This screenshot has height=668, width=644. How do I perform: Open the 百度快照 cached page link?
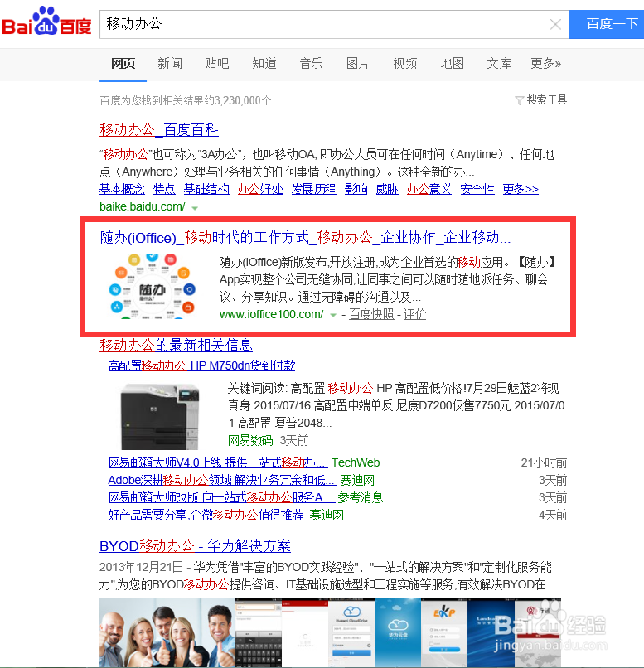[371, 314]
